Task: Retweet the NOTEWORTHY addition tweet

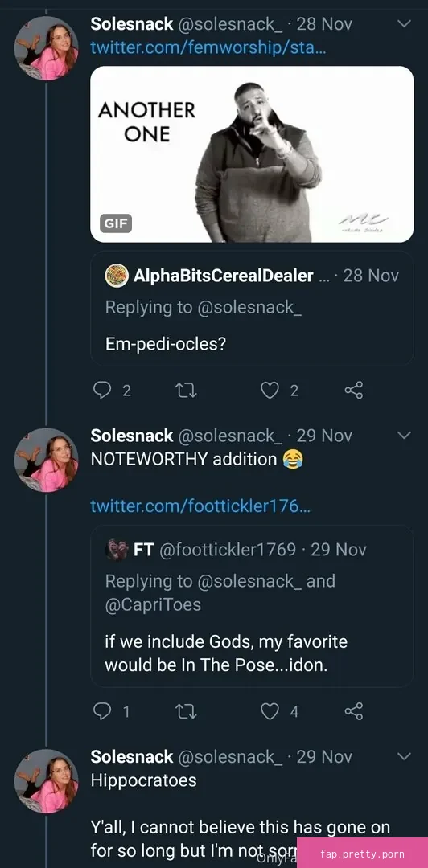Action: [x=186, y=710]
